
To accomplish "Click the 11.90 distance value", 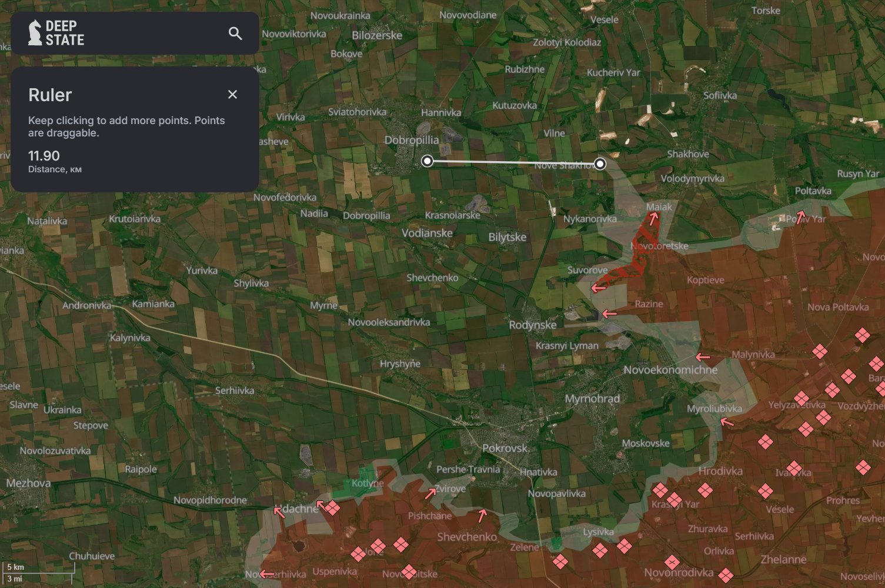I will (x=44, y=156).
